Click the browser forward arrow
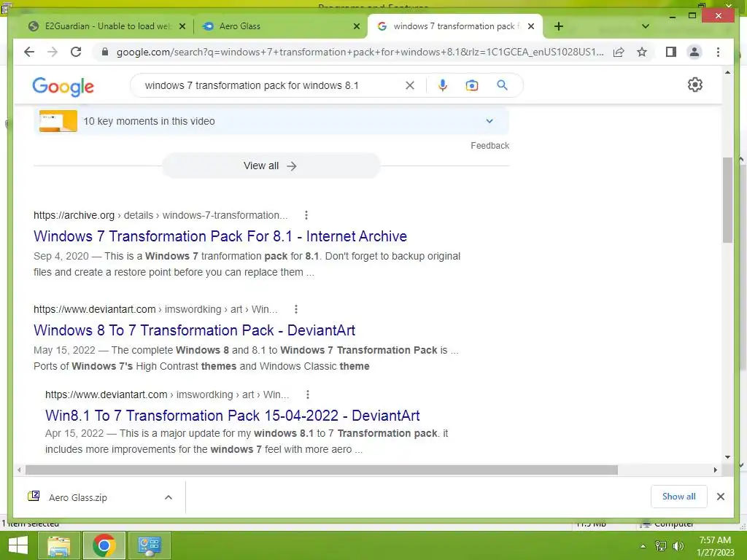Screen dimensions: 747x560 click(x=53, y=52)
